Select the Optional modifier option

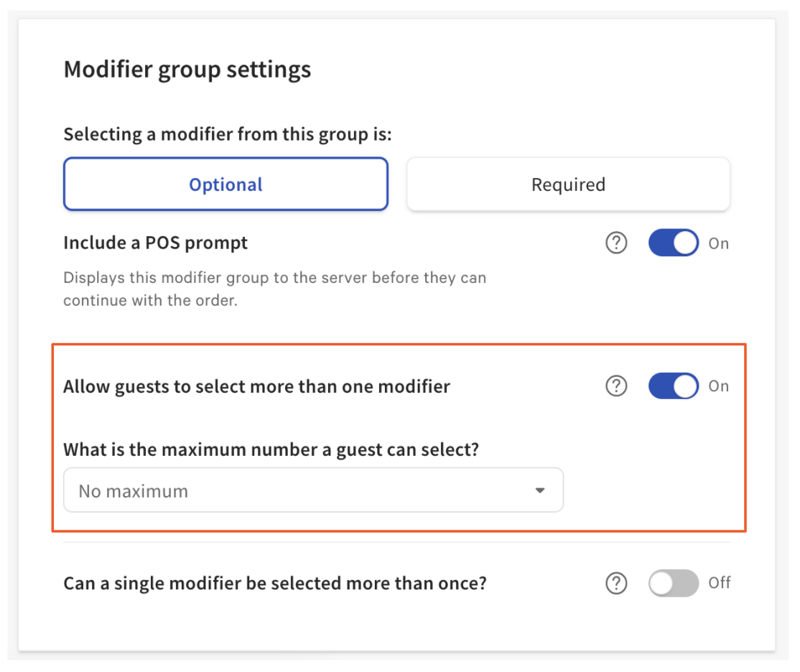coord(225,185)
